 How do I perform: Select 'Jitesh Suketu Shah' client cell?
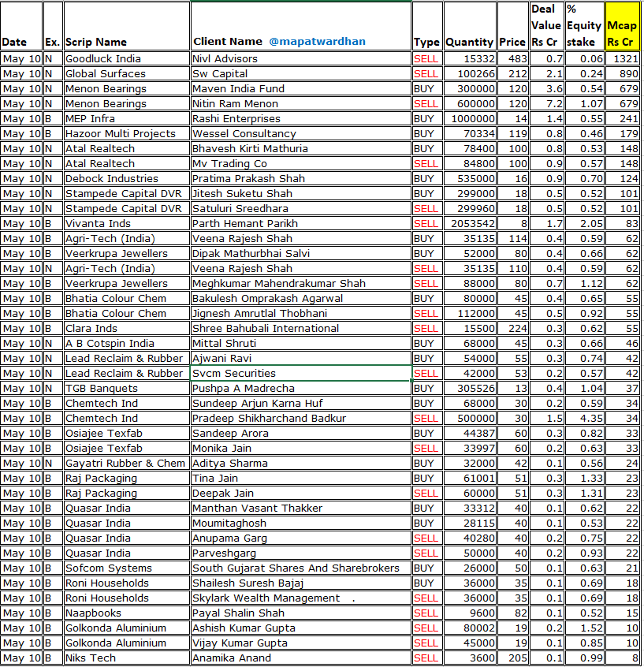tap(301, 193)
